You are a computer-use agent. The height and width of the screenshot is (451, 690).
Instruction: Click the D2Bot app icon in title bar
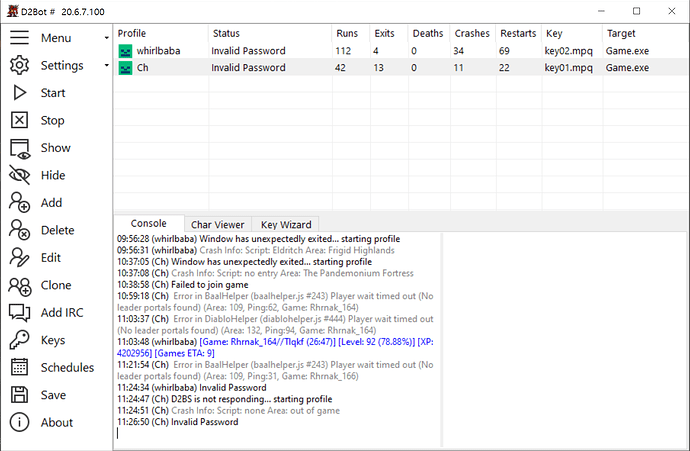coord(12,11)
